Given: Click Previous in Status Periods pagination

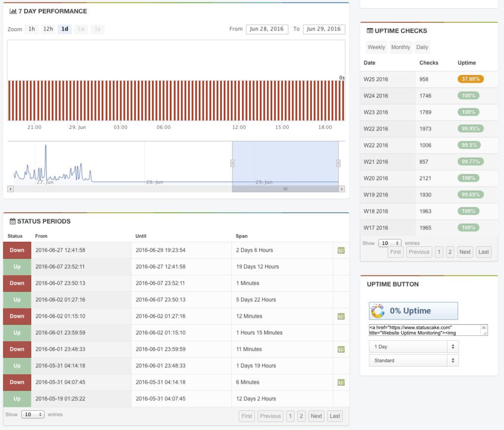Looking at the screenshot, I should coord(270,416).
